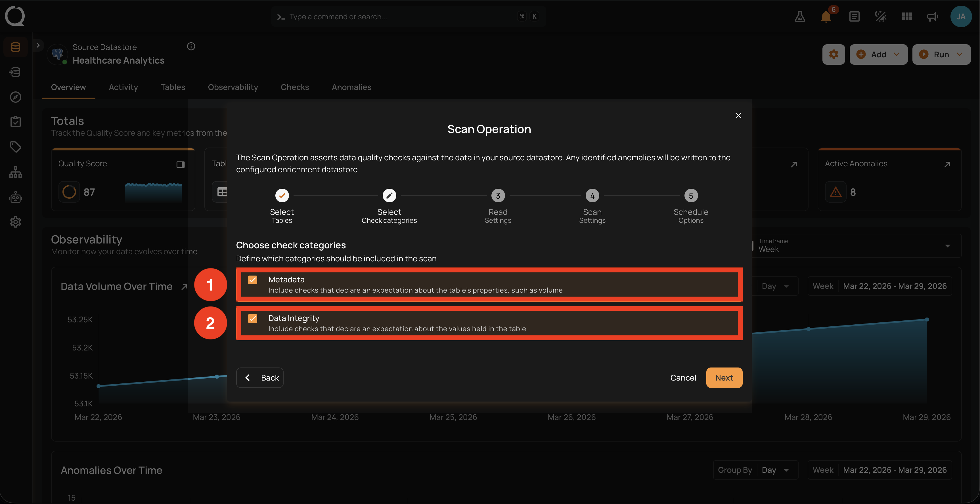Screen dimensions: 980x504
Task: Click the Select Check categories pencil step icon
Action: (x=389, y=196)
